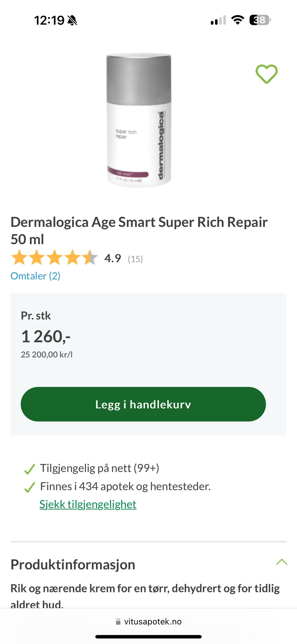Viewport: 297px width, 644px height.
Task: Tap the heart favorite icon
Action: 266,74
